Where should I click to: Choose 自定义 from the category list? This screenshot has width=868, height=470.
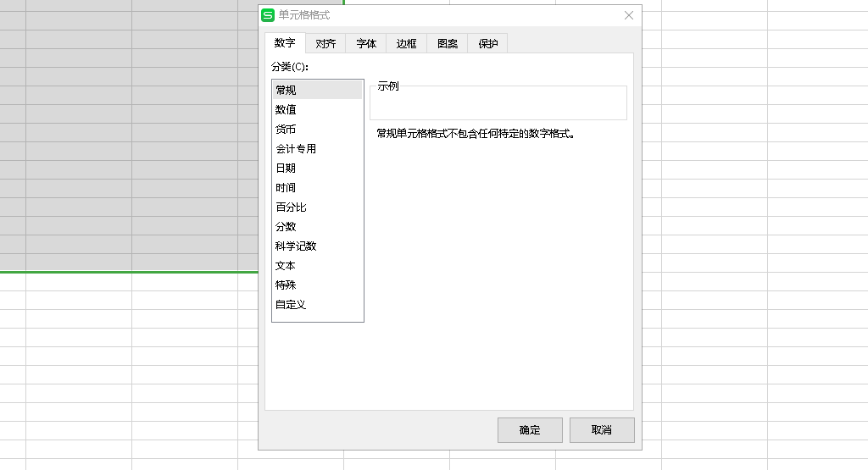point(291,305)
